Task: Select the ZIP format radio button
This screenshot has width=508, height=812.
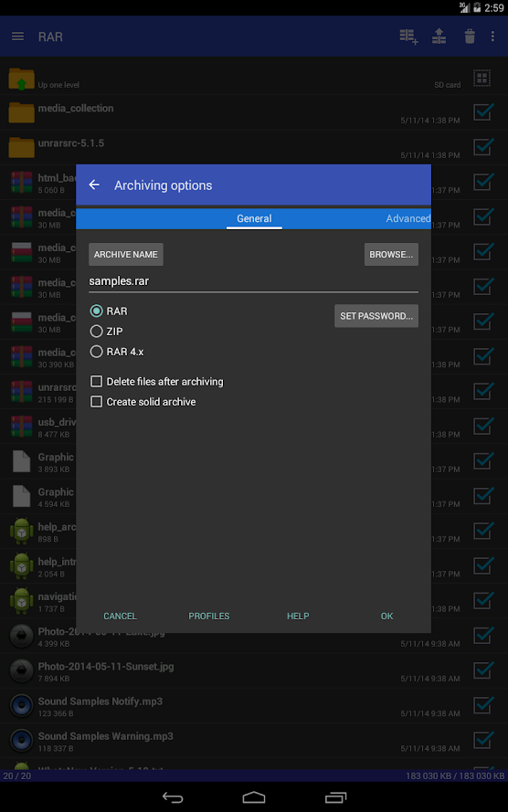Action: [x=96, y=332]
